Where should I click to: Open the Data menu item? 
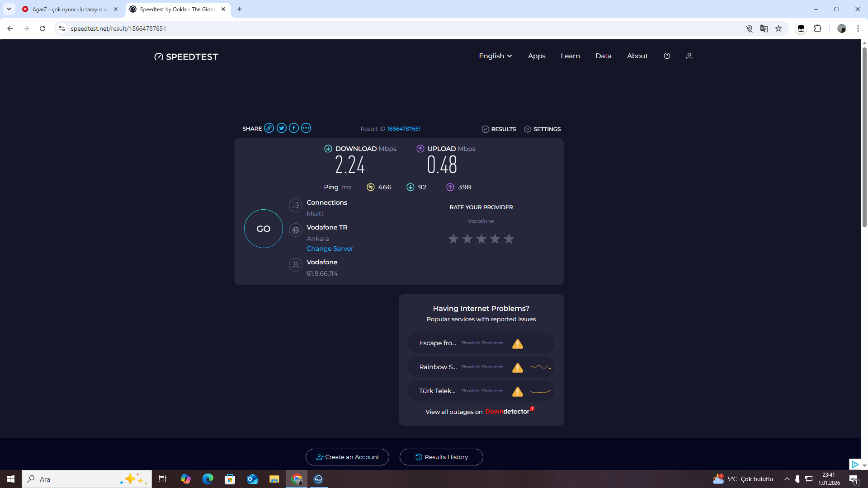point(603,56)
